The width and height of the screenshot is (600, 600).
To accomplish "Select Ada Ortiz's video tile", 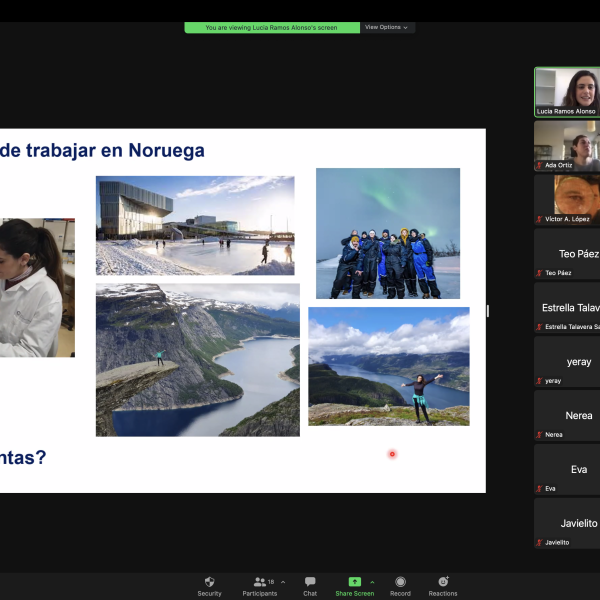I will coord(567,146).
